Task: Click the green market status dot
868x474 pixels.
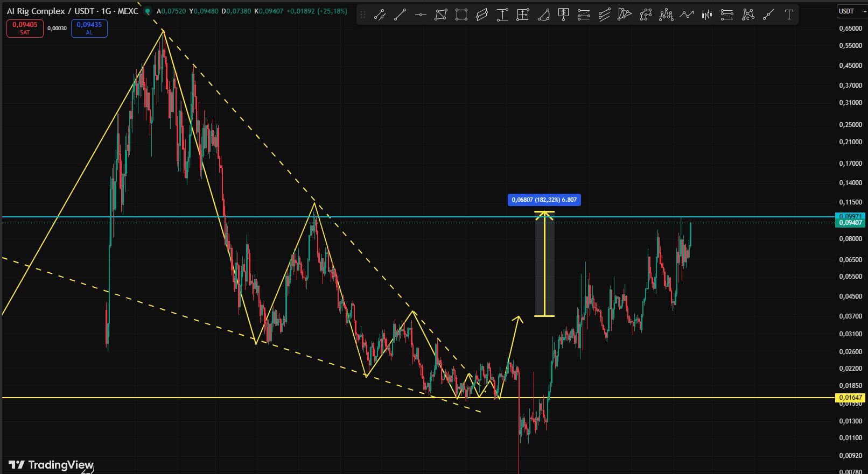Action: click(148, 11)
